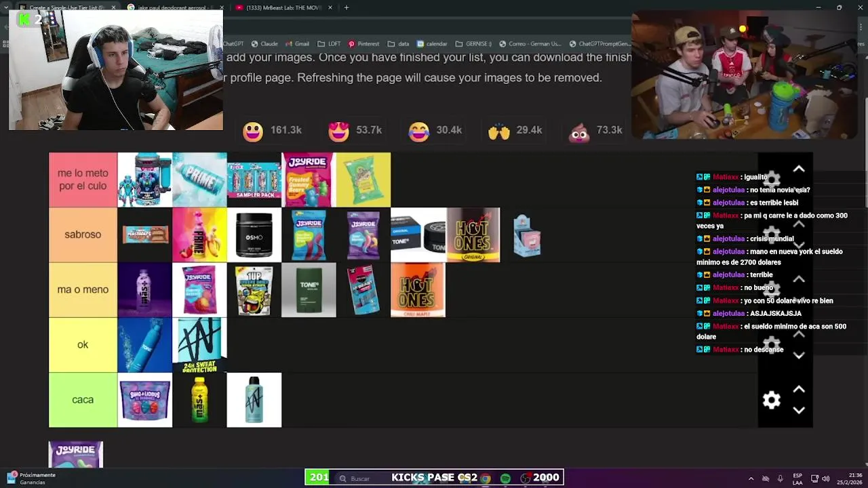Close the MrBeast Lab YouTube tab
The image size is (868, 488).
pyautogui.click(x=330, y=7)
